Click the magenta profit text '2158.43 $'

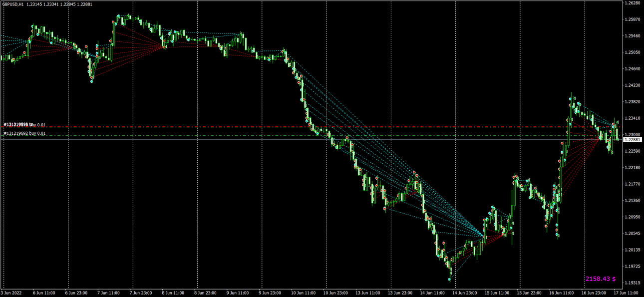(601, 279)
